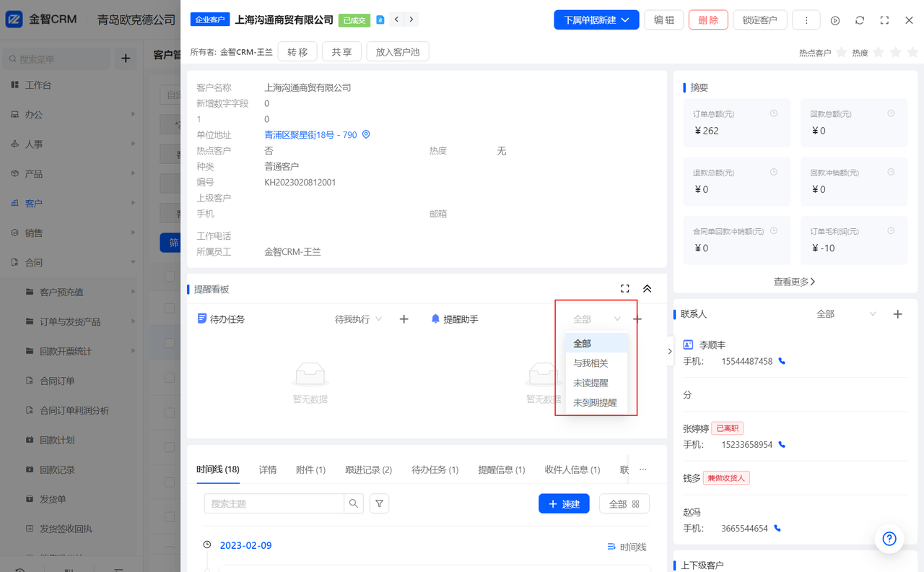This screenshot has width=924, height=572.
Task: Click the 2023-02-09 timeline date
Action: [x=245, y=545]
